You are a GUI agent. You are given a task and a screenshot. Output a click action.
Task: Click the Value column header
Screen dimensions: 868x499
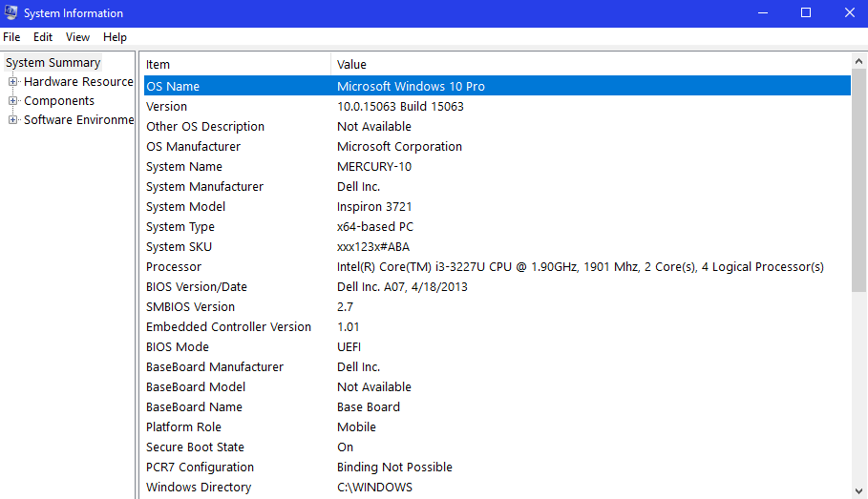tap(591, 64)
